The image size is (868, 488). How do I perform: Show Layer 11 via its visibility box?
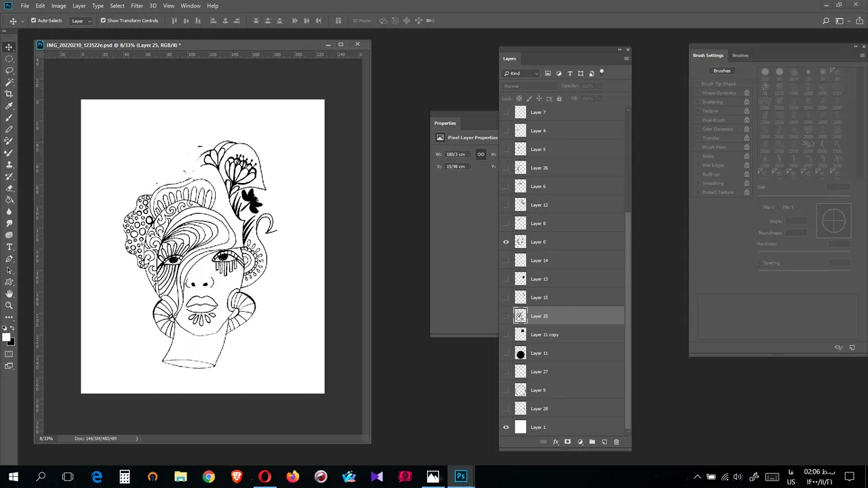(x=506, y=353)
